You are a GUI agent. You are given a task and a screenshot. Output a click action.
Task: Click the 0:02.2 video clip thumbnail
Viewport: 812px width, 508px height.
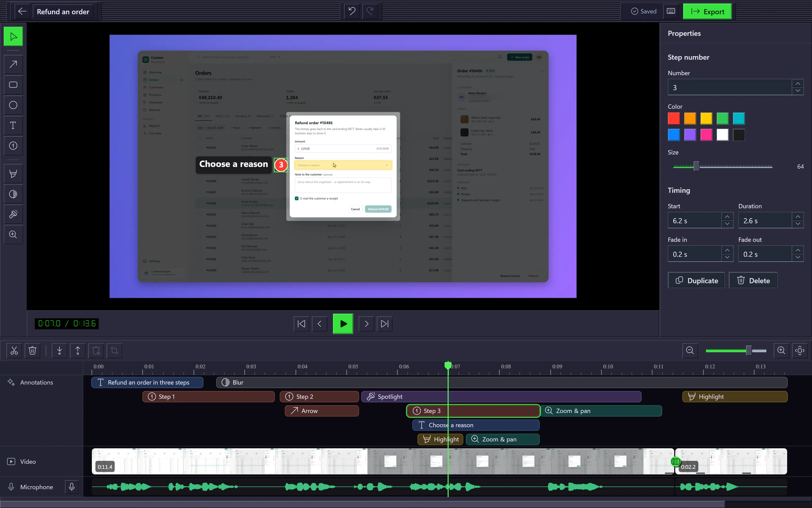point(731,461)
